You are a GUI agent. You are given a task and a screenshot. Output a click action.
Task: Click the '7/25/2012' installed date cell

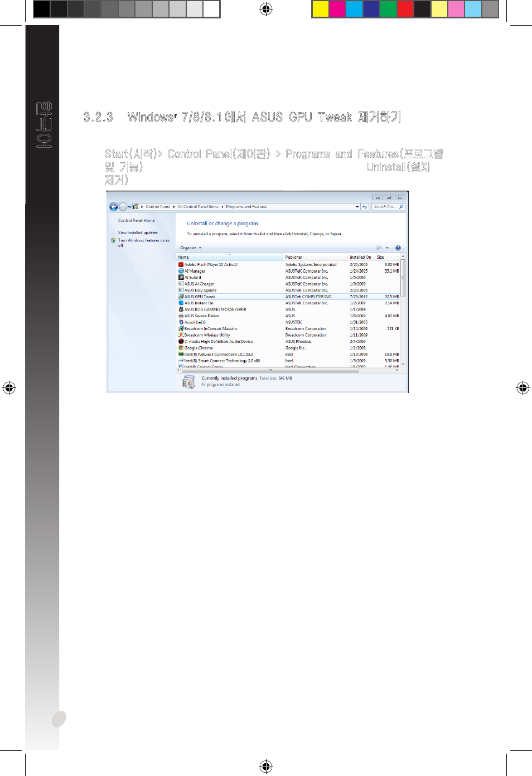coord(359,297)
